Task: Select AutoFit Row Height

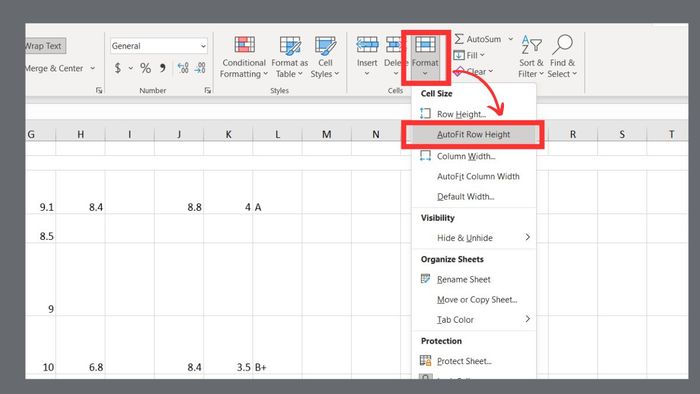Action: pyautogui.click(x=474, y=134)
